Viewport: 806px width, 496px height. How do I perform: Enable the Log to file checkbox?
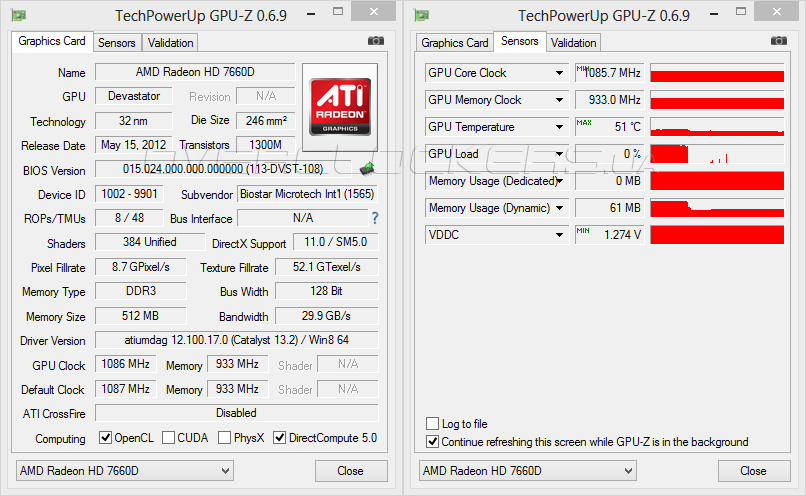pyautogui.click(x=433, y=424)
